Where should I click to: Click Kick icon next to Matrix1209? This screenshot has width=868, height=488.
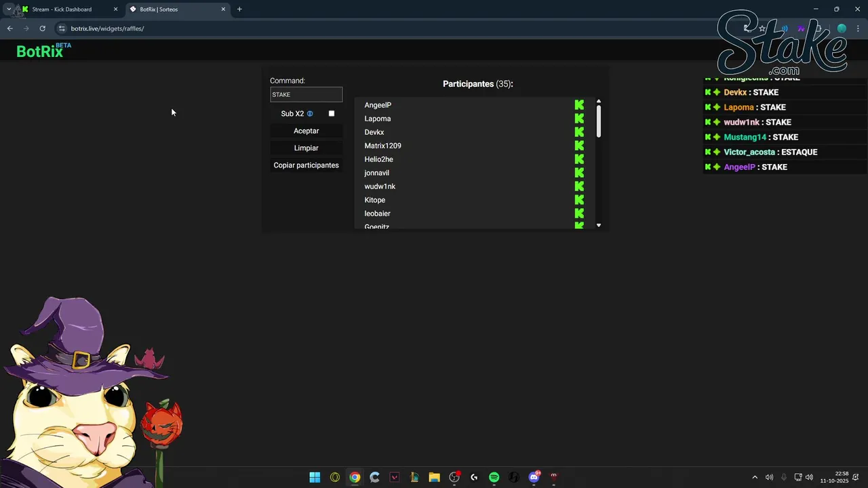[x=579, y=146]
